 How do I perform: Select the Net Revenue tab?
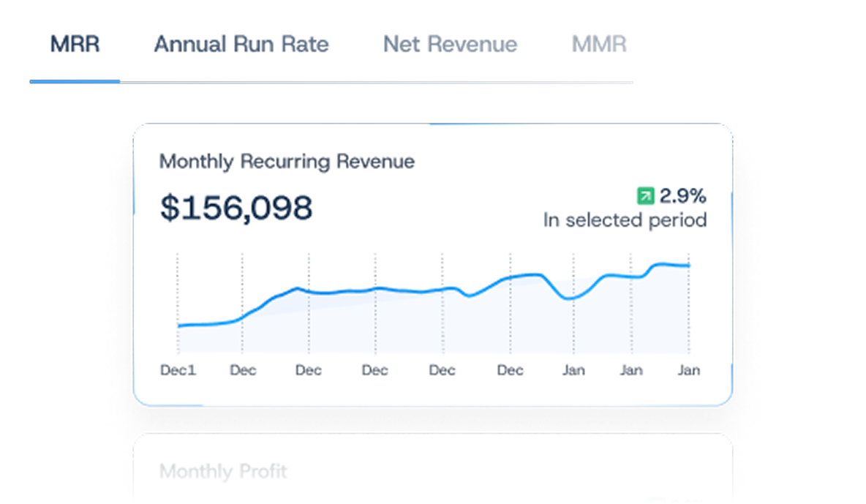click(x=450, y=45)
